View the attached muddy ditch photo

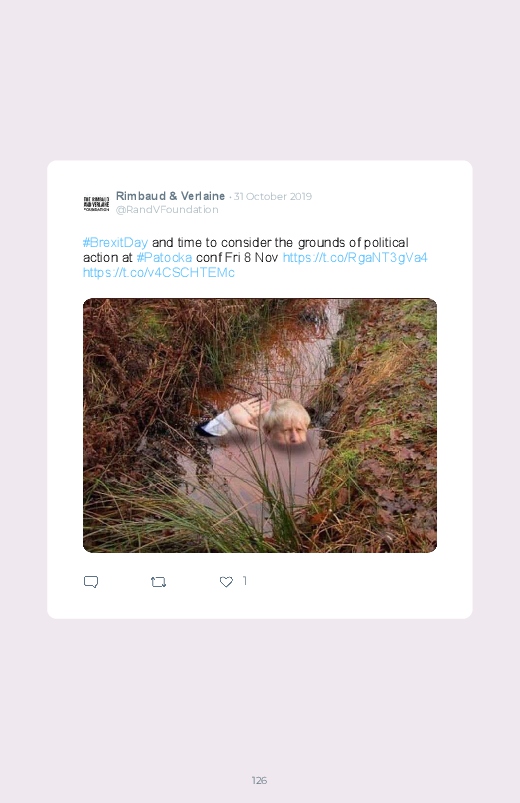[x=260, y=425]
